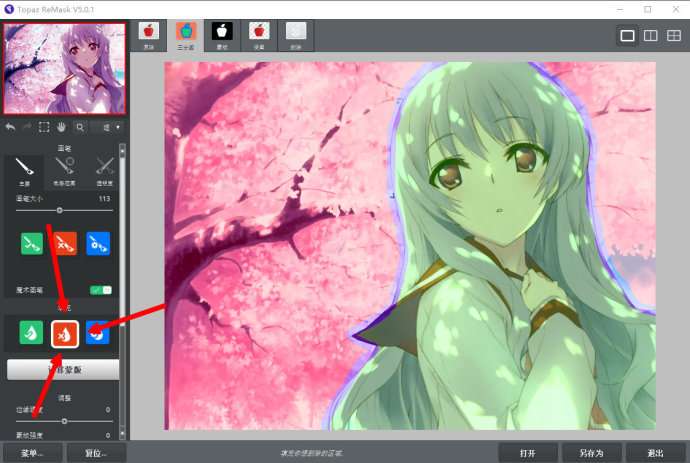Click the undo arrow icon

[11, 128]
